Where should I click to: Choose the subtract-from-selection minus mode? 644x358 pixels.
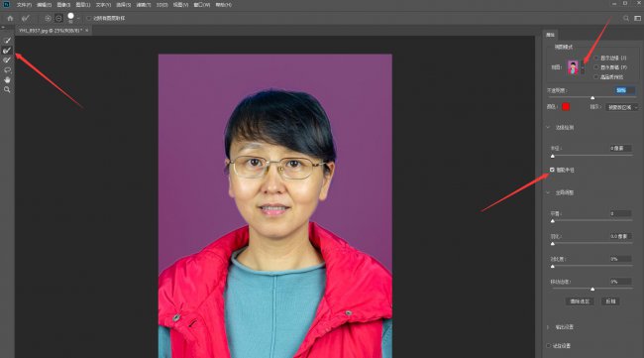pyautogui.click(x=58, y=18)
